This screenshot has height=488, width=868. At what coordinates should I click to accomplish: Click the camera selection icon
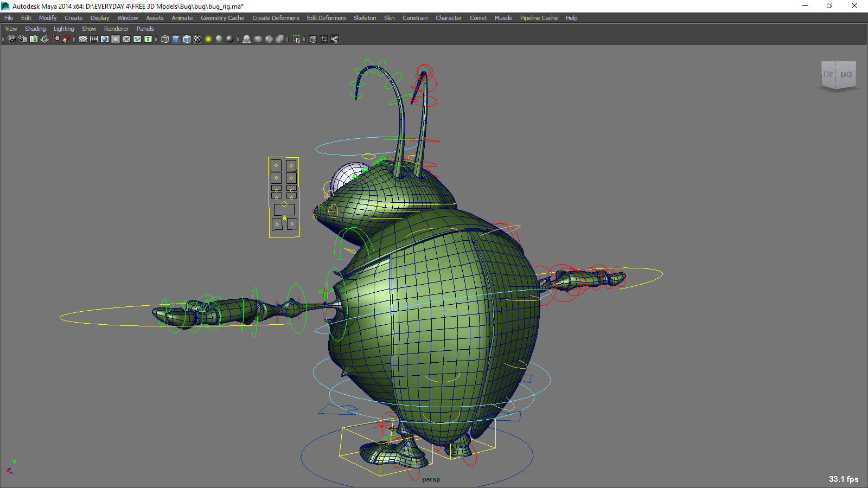point(11,39)
